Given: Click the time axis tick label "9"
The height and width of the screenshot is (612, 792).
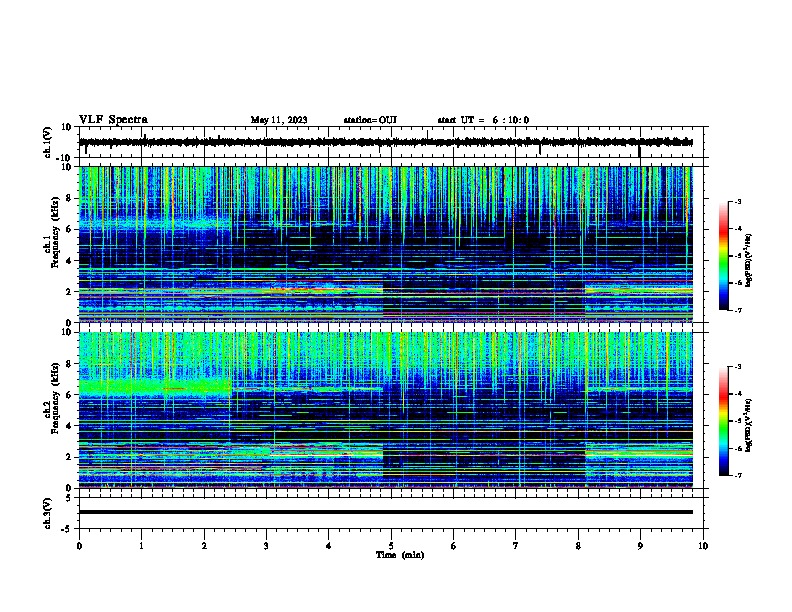Looking at the screenshot, I should pos(640,546).
